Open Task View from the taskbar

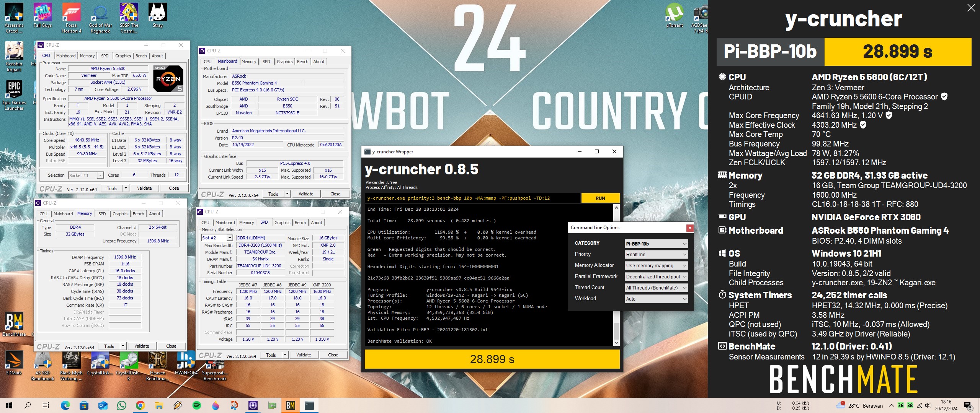pos(46,405)
